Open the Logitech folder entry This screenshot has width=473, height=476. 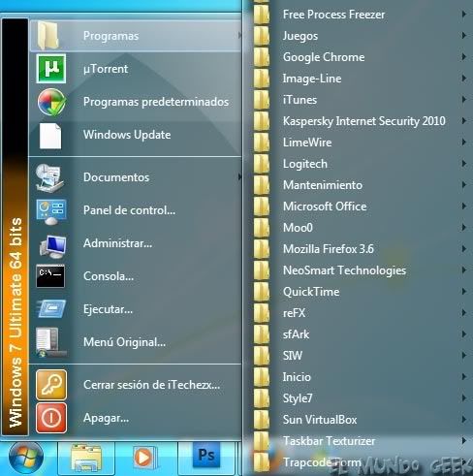(x=360, y=164)
